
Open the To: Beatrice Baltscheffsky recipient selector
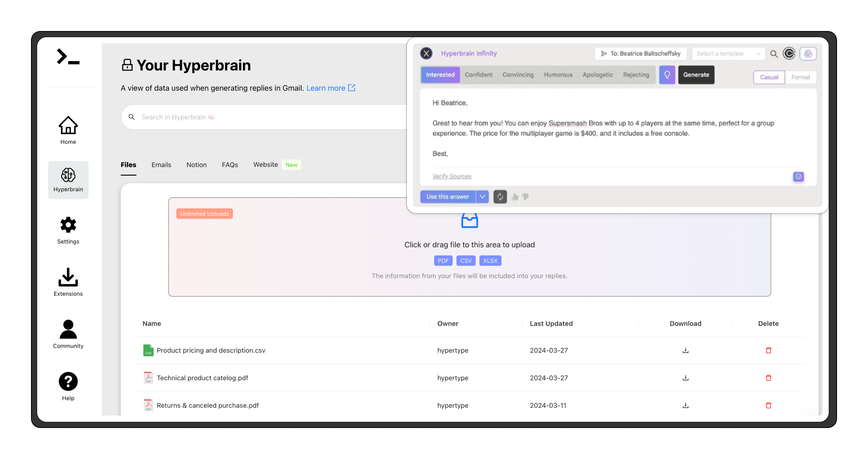coord(641,53)
